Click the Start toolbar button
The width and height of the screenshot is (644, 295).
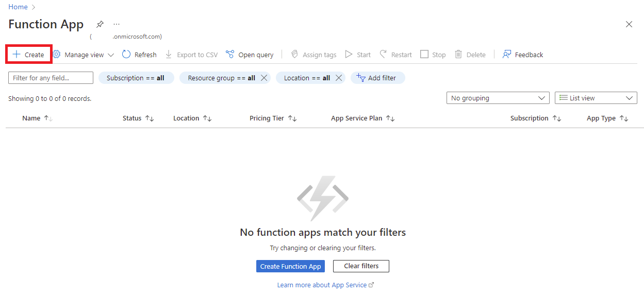[x=358, y=55]
